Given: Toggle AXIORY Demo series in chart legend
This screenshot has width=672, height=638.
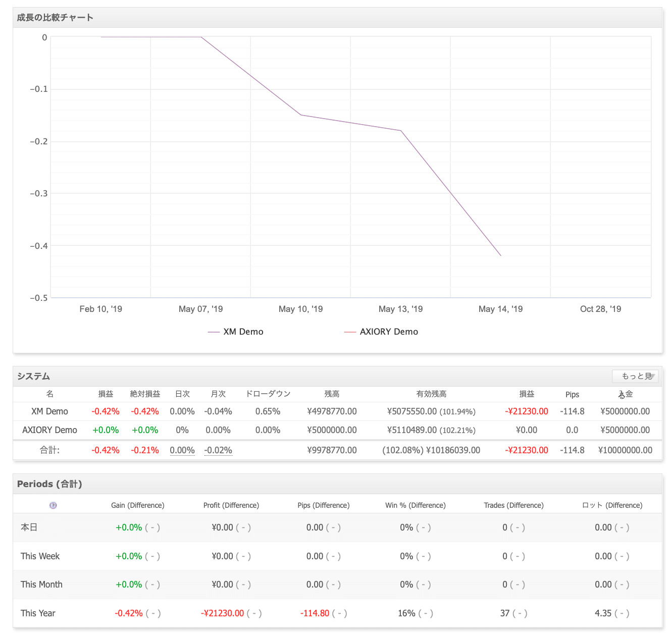Looking at the screenshot, I should [381, 332].
